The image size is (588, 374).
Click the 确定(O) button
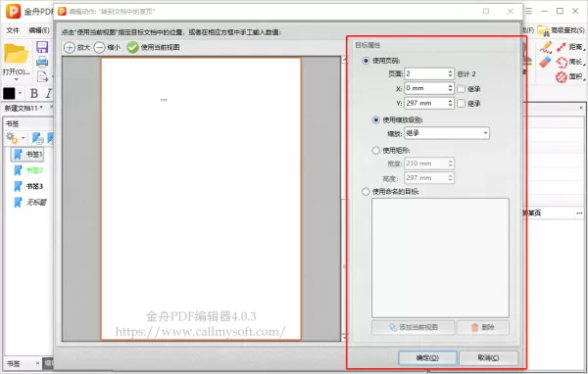click(x=427, y=358)
